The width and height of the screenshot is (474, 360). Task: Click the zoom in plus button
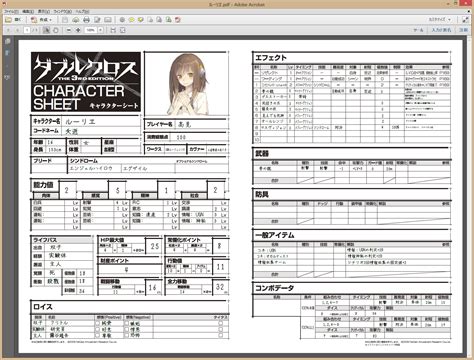pos(78,30)
